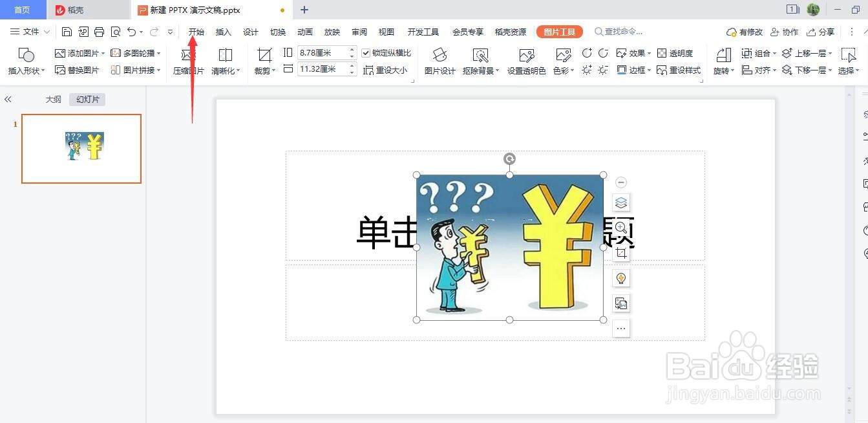Open the 视图 View ribbon tab
Screen dimensions: 868x423
pos(386,32)
